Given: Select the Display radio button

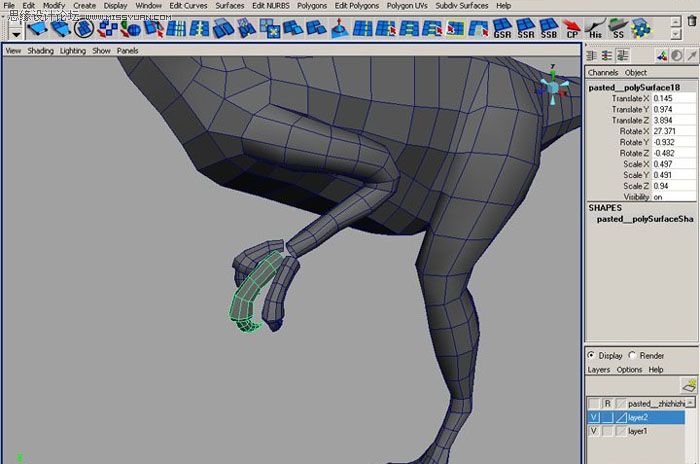Looking at the screenshot, I should [592, 355].
